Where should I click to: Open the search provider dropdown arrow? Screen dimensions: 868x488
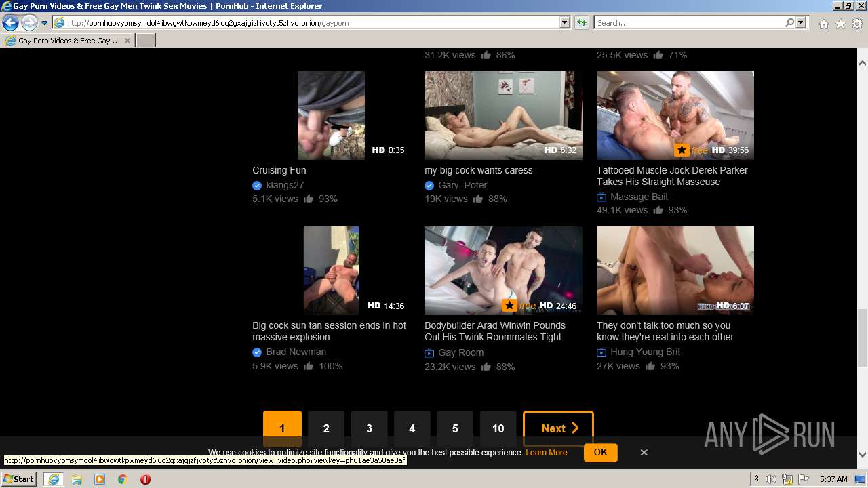tap(802, 23)
